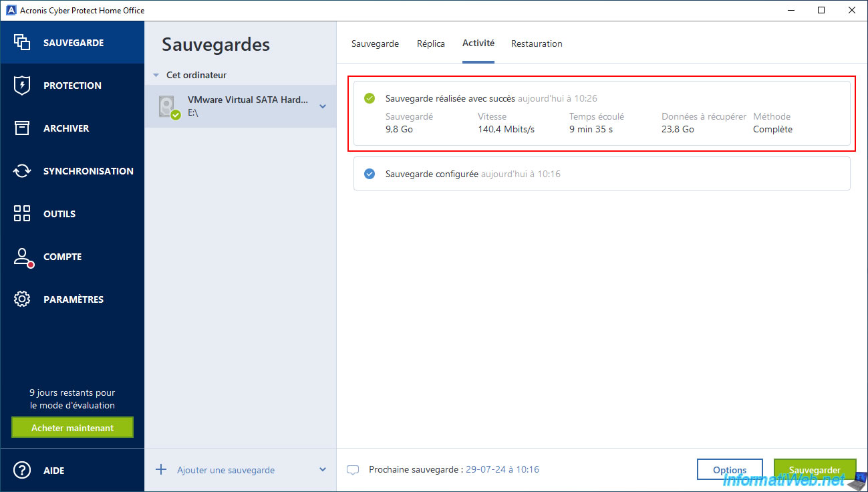This screenshot has width=868, height=492.
Task: Click the 23,8 Go data value
Action: pos(678,129)
